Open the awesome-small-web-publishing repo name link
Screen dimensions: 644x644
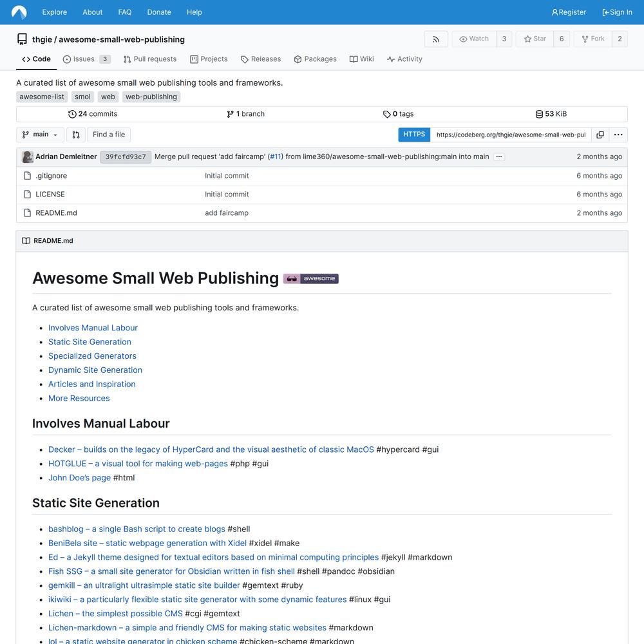click(x=122, y=39)
